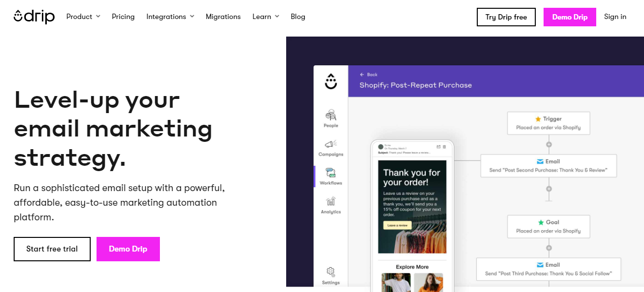644x292 pixels.
Task: Click the plus connector below the Trigger node
Action: coord(549,145)
